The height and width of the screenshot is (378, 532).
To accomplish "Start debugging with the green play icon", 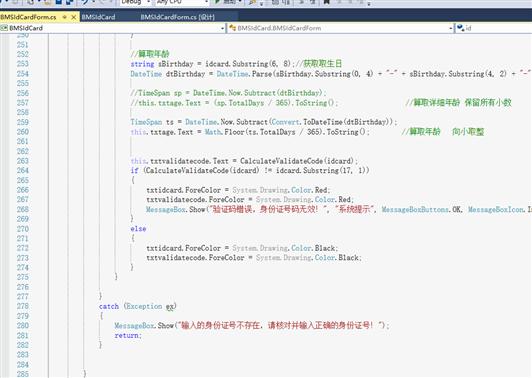I will point(217,2).
